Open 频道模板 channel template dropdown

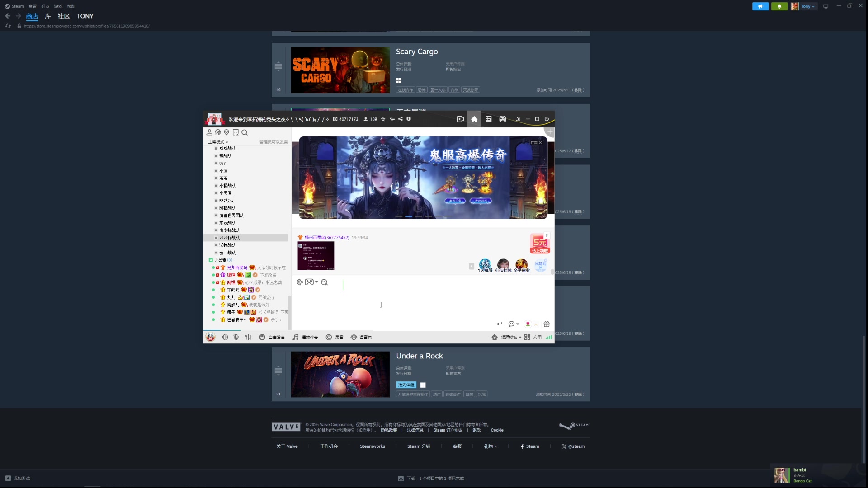pos(507,337)
